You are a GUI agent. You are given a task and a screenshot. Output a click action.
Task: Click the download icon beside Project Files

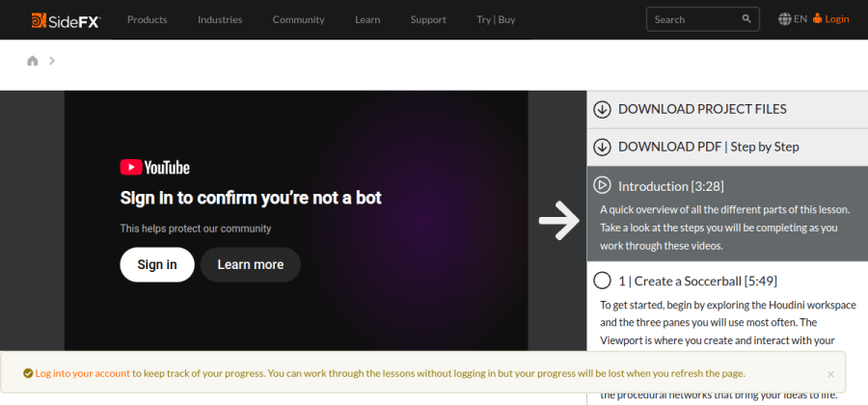coord(602,110)
